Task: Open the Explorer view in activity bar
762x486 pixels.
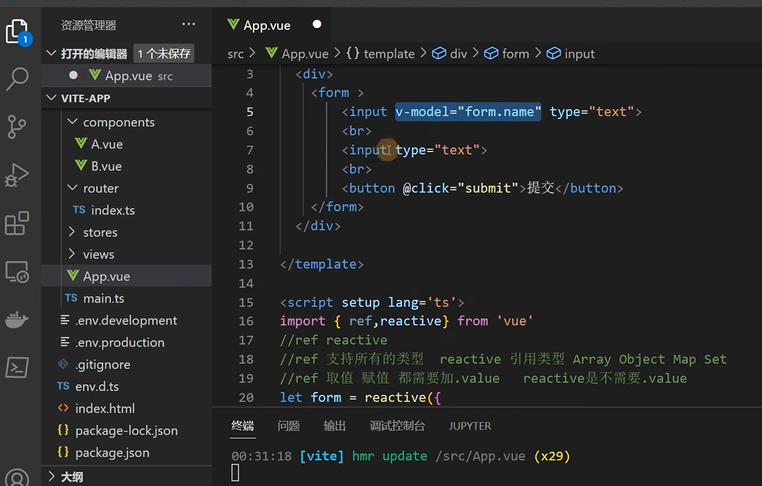Action: pos(18,33)
